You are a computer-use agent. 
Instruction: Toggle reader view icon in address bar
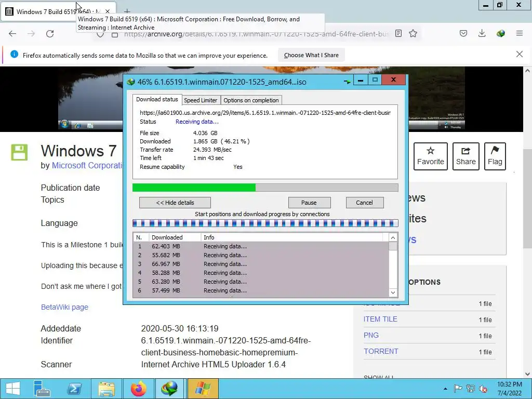pos(398,33)
